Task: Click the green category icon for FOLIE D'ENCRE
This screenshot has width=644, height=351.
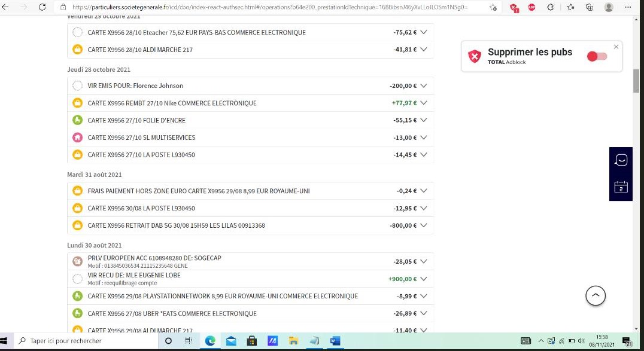Action: coord(77,120)
